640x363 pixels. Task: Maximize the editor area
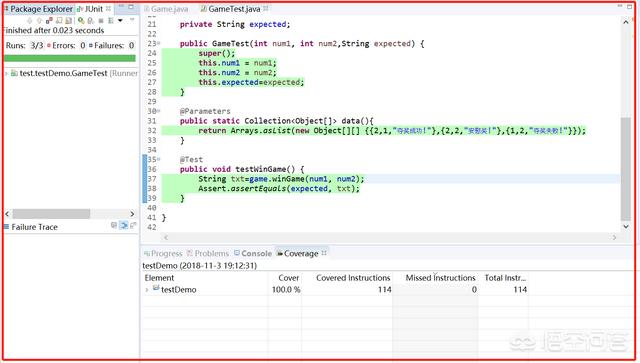click(630, 6)
